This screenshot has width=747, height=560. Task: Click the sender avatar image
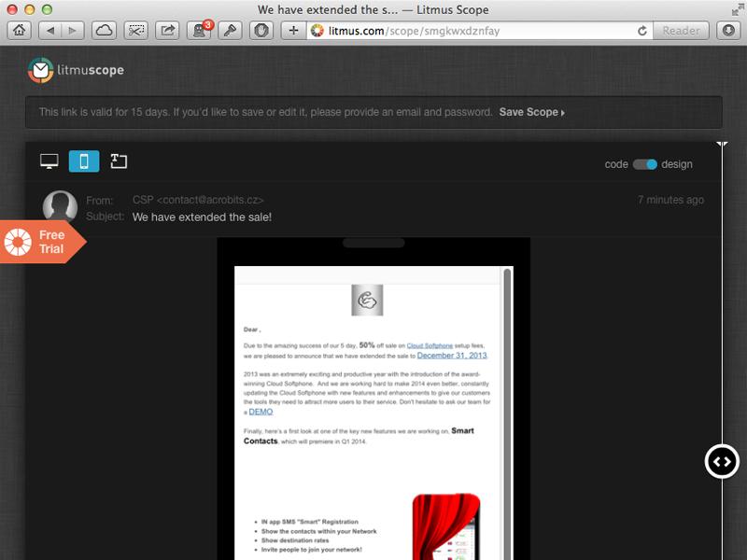(60, 206)
